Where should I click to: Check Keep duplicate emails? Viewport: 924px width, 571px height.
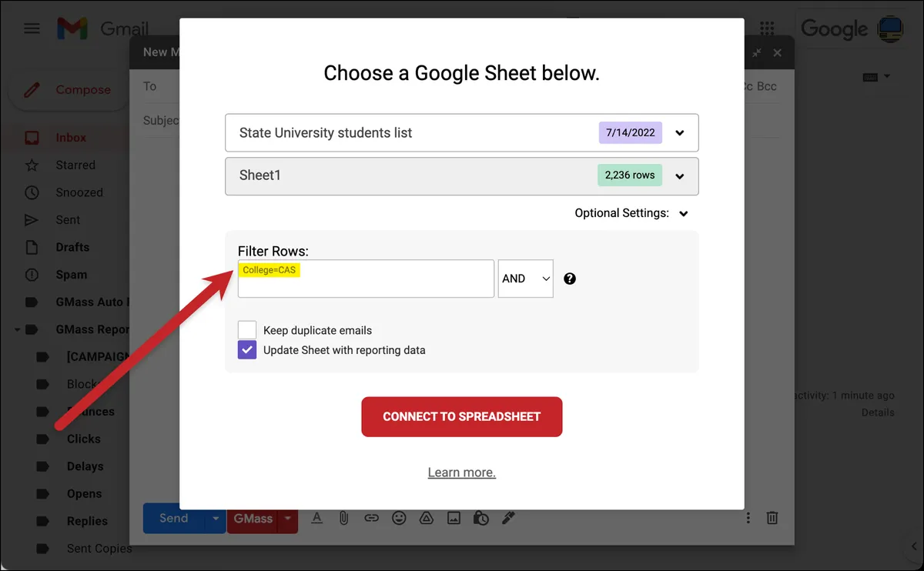click(247, 330)
